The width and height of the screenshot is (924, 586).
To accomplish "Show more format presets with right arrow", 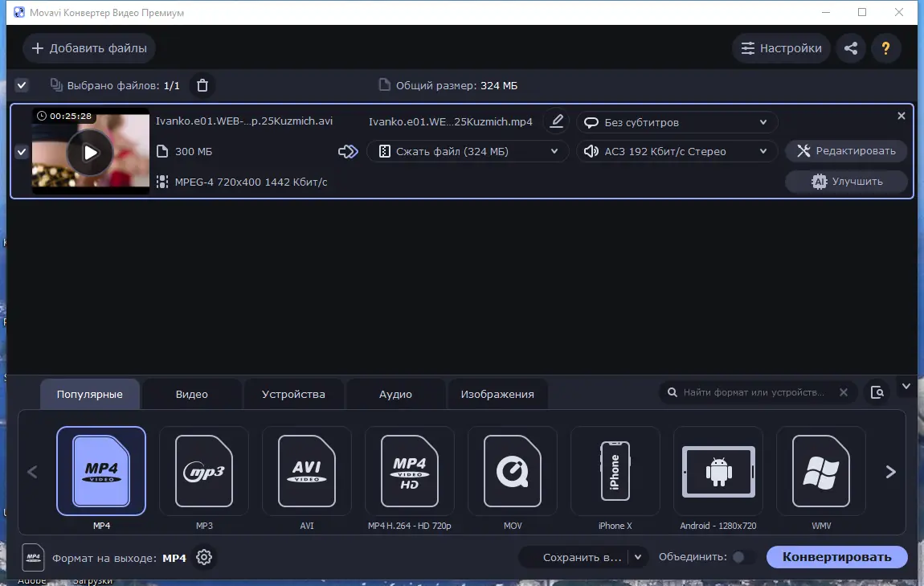I will tap(891, 472).
